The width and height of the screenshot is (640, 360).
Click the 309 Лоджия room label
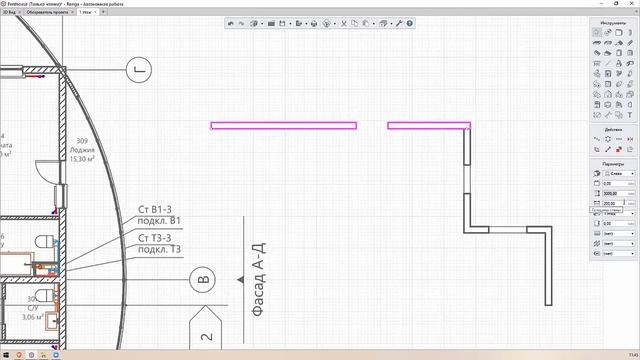[82, 150]
